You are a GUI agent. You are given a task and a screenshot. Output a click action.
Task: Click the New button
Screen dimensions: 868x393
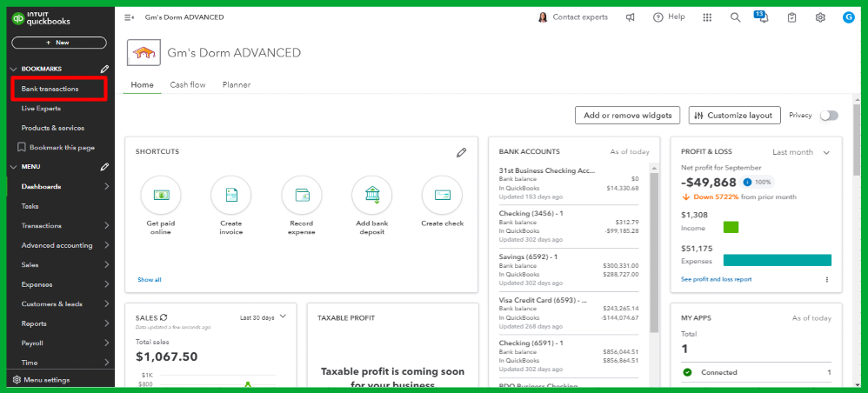(x=58, y=43)
